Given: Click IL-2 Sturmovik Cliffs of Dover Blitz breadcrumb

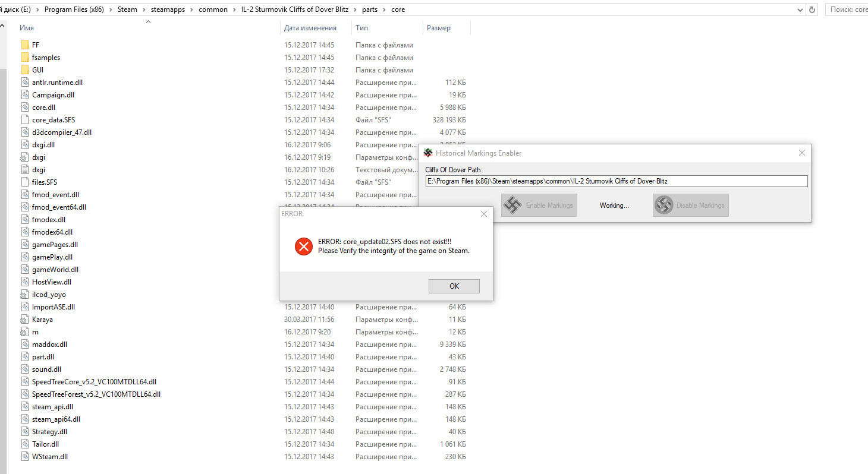Looking at the screenshot, I should (x=295, y=10).
